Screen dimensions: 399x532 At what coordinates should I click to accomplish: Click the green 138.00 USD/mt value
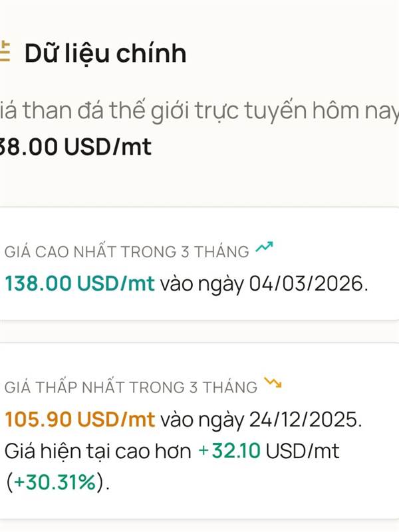click(80, 284)
